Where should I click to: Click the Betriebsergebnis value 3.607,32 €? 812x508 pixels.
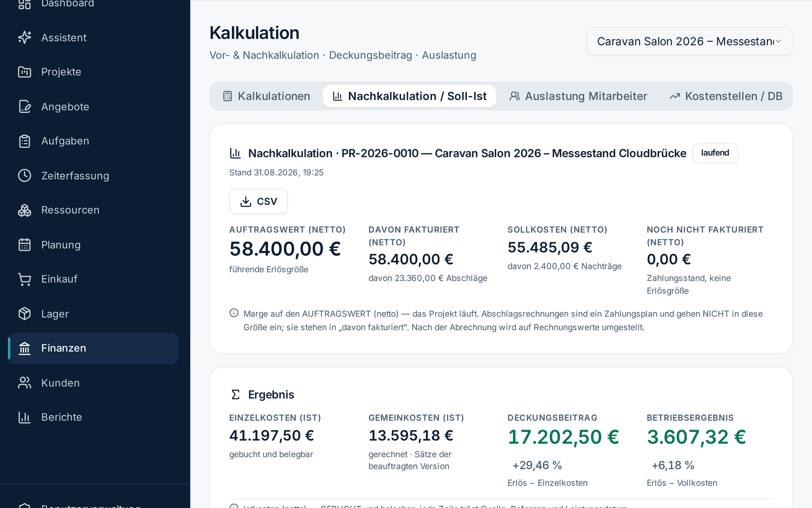[x=696, y=437]
